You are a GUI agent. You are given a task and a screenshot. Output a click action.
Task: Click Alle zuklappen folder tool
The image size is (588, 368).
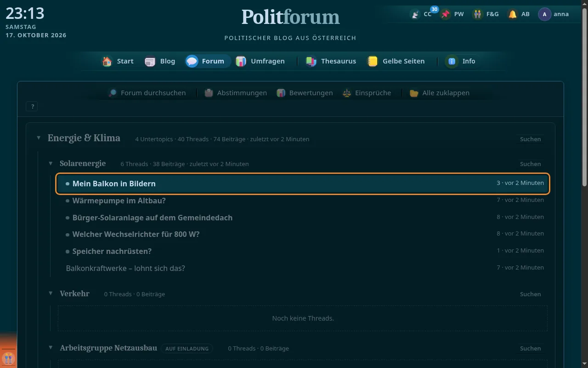pos(440,93)
